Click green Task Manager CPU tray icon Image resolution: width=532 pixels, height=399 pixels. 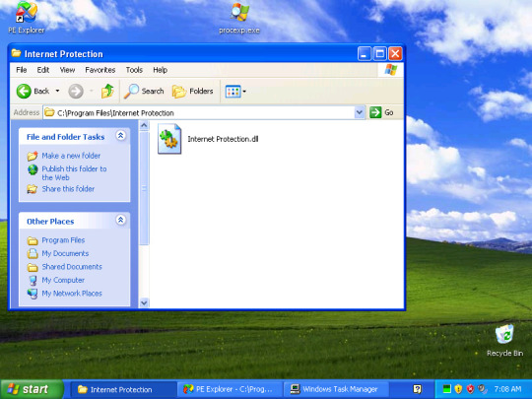click(x=447, y=389)
